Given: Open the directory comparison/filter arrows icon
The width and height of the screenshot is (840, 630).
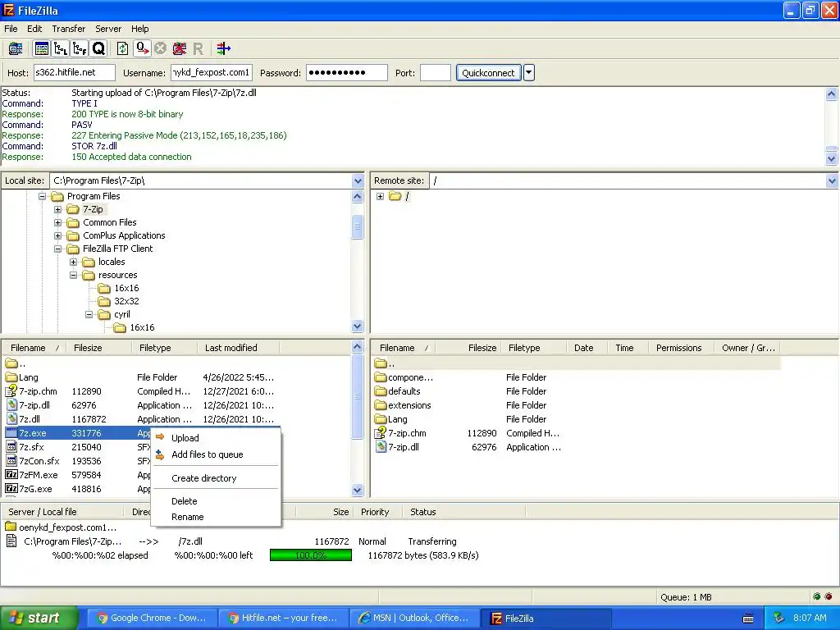Looking at the screenshot, I should pyautogui.click(x=223, y=48).
